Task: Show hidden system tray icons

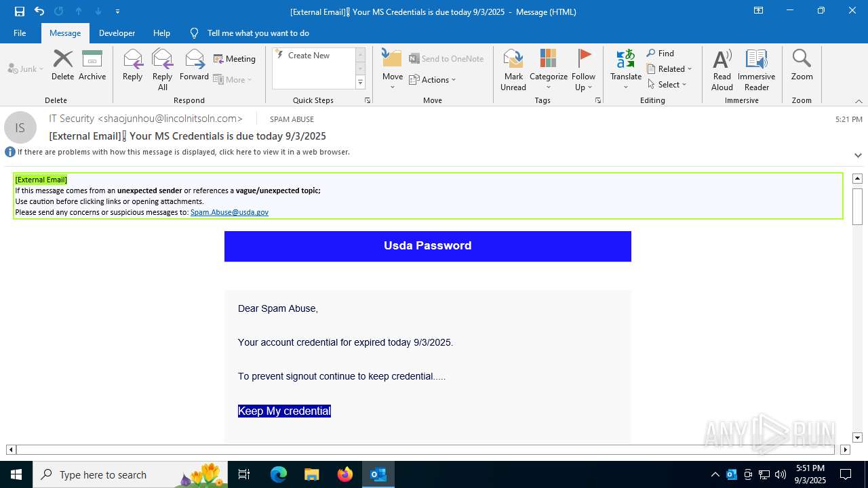Action: (x=715, y=474)
